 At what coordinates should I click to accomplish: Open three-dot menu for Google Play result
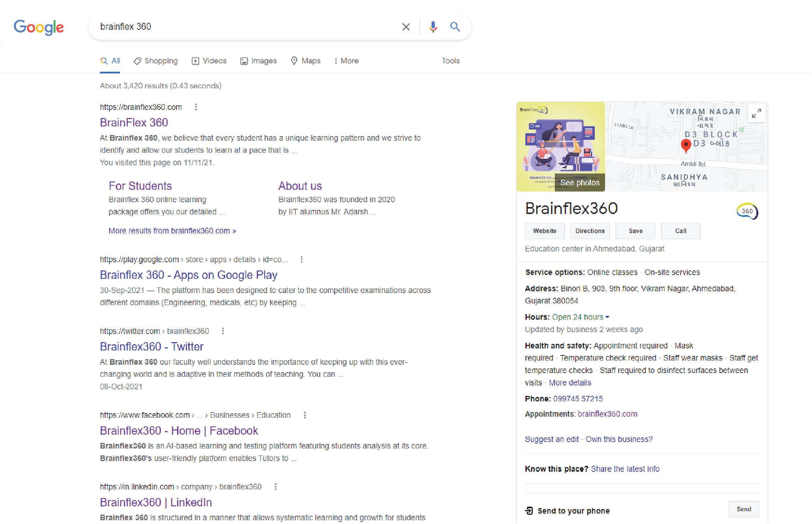pyautogui.click(x=302, y=259)
